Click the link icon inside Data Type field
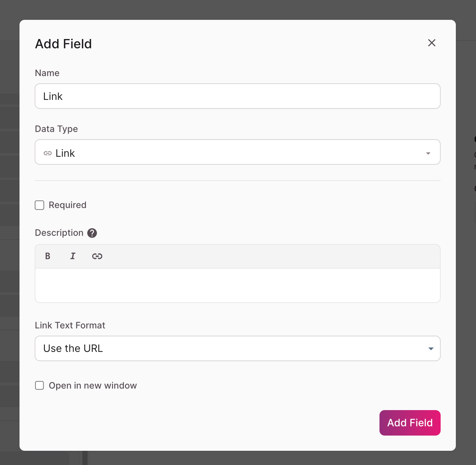The width and height of the screenshot is (476, 465). point(48,153)
